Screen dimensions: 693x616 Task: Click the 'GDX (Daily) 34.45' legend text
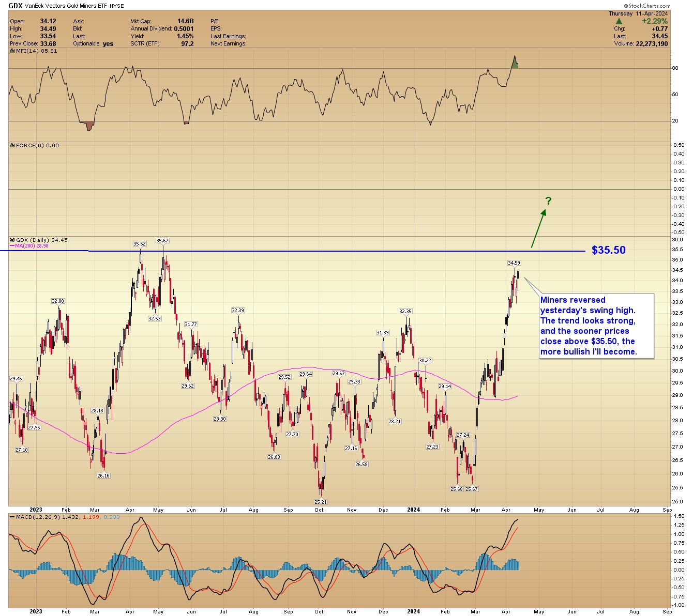(x=42, y=240)
